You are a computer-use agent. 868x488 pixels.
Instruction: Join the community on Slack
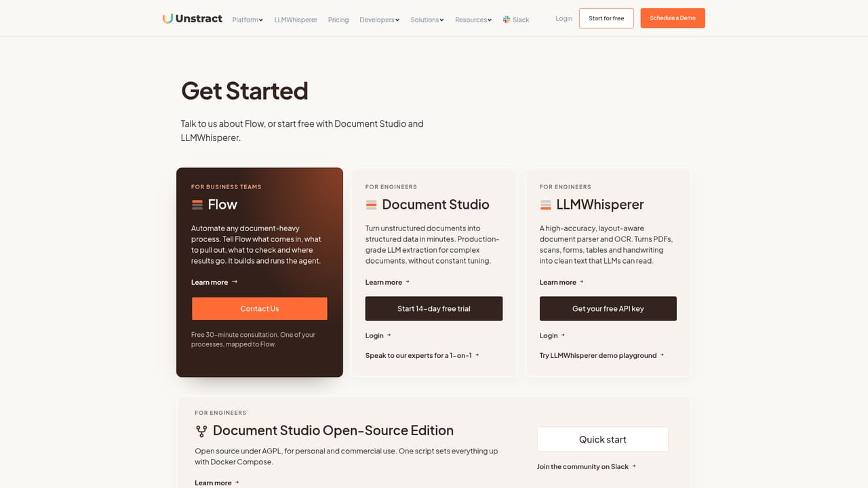tap(587, 466)
